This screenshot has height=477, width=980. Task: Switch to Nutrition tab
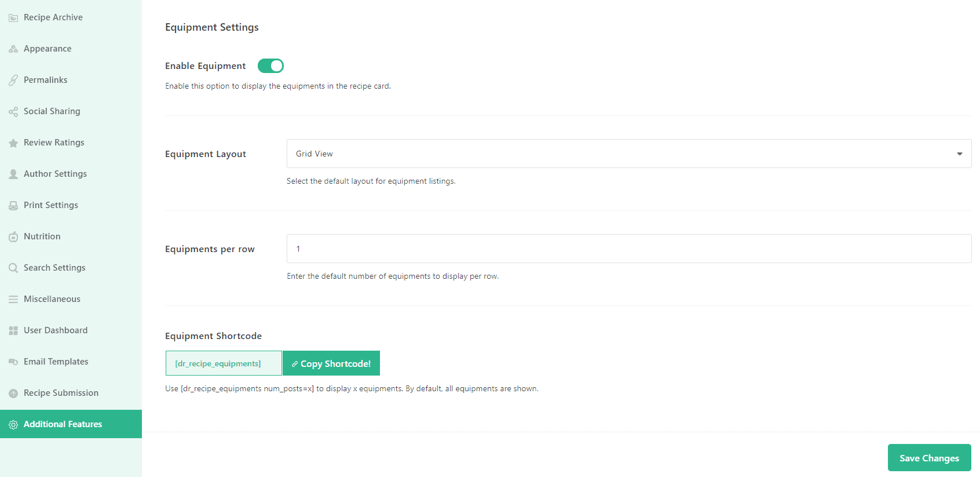click(71, 236)
